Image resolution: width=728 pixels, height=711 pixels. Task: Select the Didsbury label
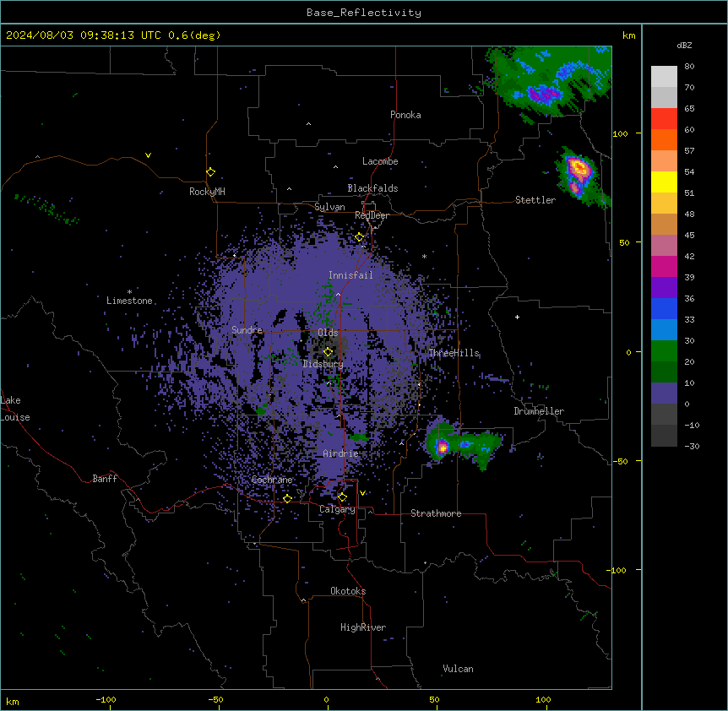(323, 364)
